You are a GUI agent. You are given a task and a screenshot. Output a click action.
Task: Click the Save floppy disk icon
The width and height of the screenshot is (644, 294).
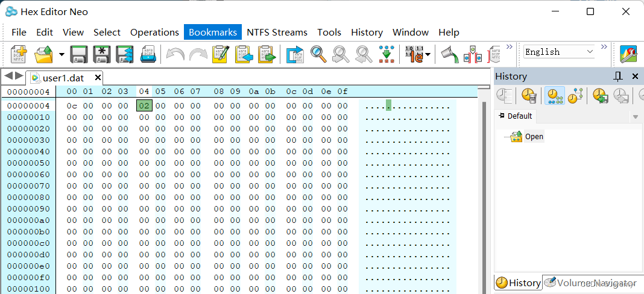[x=79, y=54]
